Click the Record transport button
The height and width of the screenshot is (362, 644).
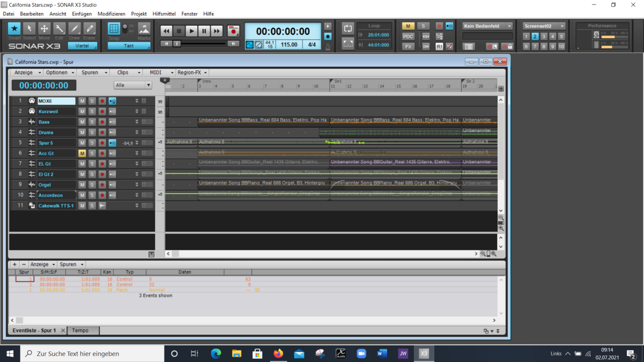[x=233, y=31]
